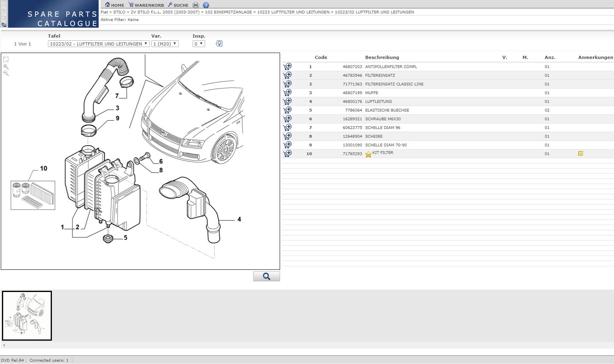
Task: Open the yellow note for KIT FILTER
Action: pyautogui.click(x=581, y=154)
